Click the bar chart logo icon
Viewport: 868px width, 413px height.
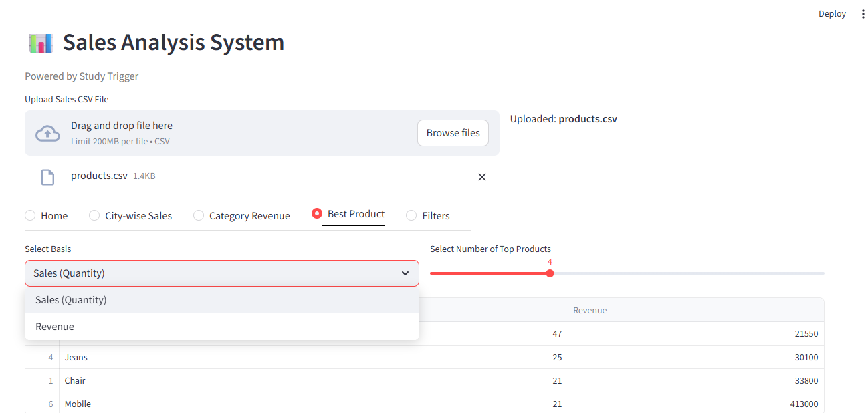41,43
